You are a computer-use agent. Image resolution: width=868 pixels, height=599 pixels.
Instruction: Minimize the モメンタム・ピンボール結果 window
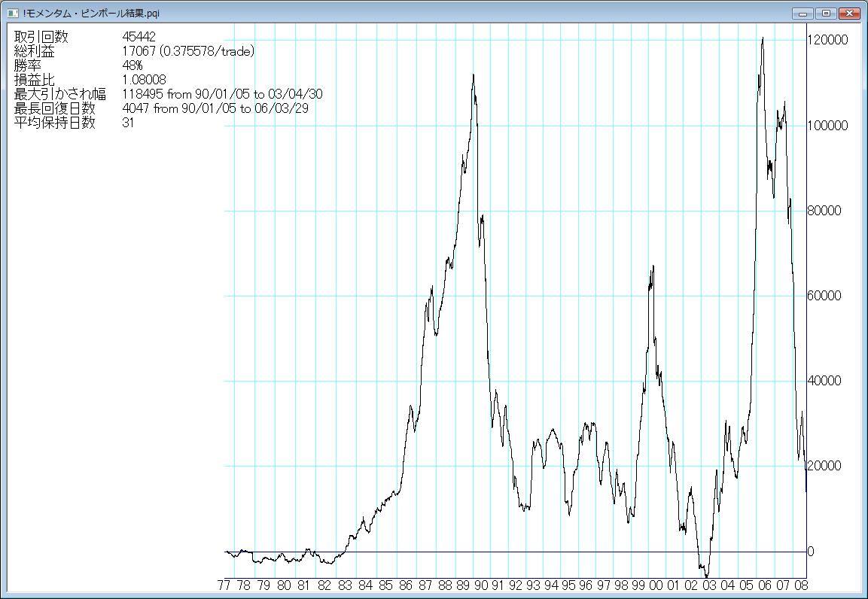(803, 13)
